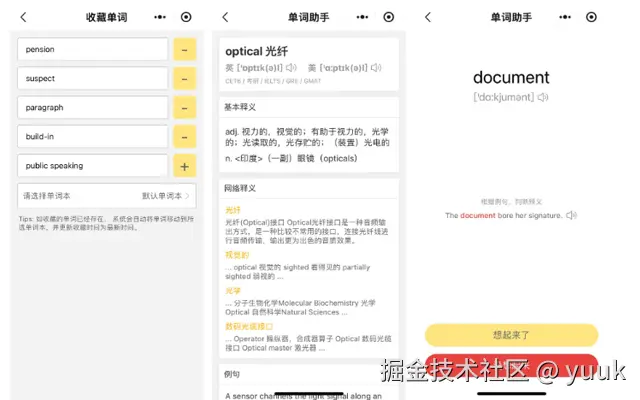
Task: Click the 基本释义 section header
Action: [x=240, y=107]
